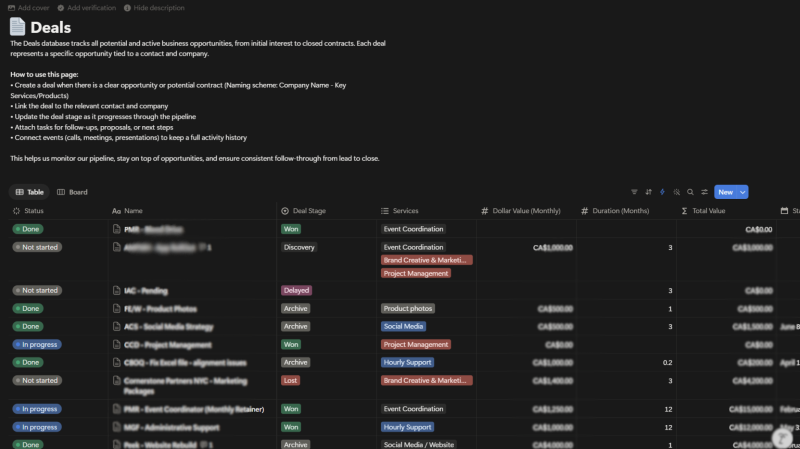The image size is (800, 449).
Task: Change In progress status of MGF row
Action: (37, 427)
